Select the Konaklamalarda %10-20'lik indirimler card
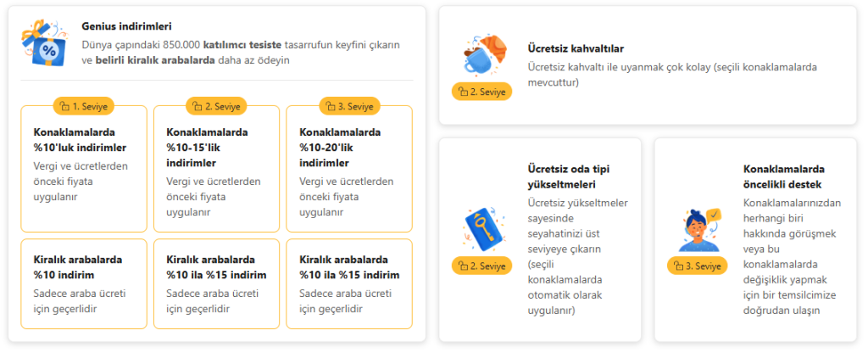 [x=349, y=169]
